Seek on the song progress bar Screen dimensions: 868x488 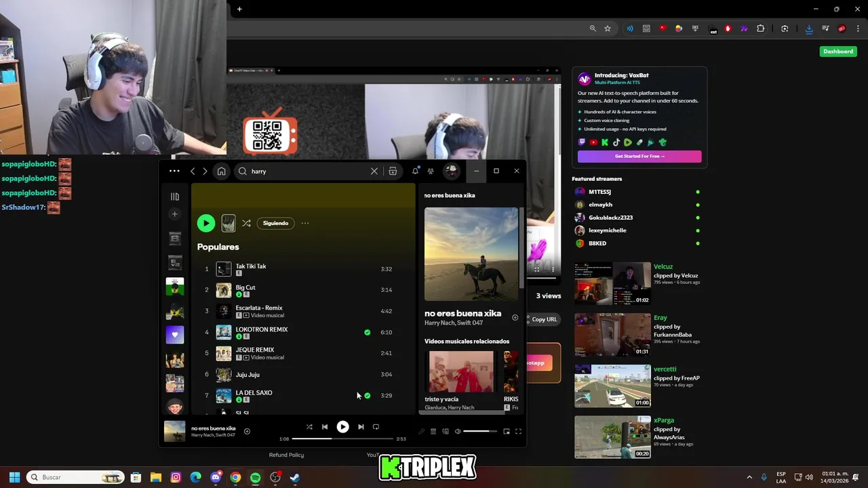tap(342, 439)
